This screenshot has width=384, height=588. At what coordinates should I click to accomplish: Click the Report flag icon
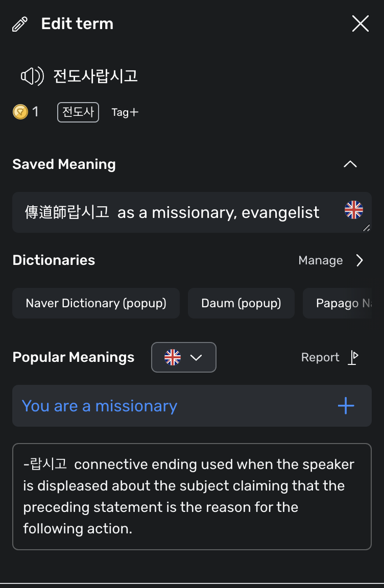(353, 357)
